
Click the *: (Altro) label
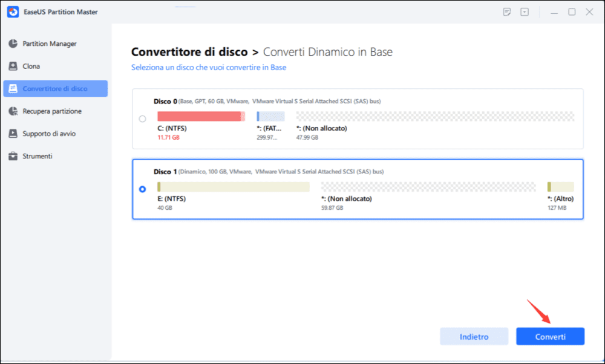click(561, 199)
